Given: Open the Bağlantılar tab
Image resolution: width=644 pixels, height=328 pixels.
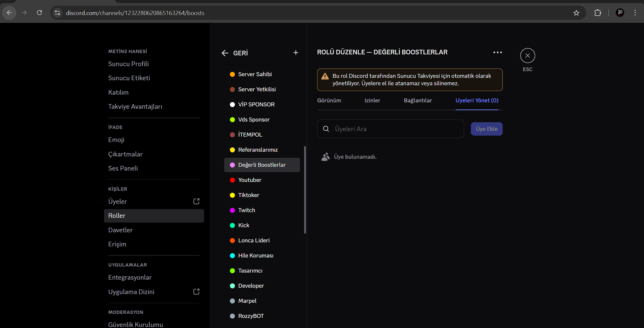Looking at the screenshot, I should pyautogui.click(x=418, y=100).
